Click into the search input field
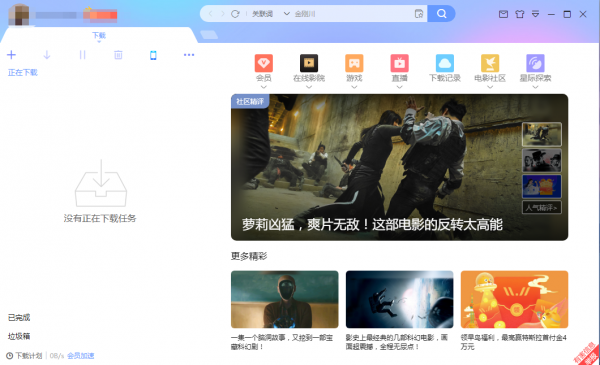Image resolution: width=600 pixels, height=365 pixels. tap(352, 14)
